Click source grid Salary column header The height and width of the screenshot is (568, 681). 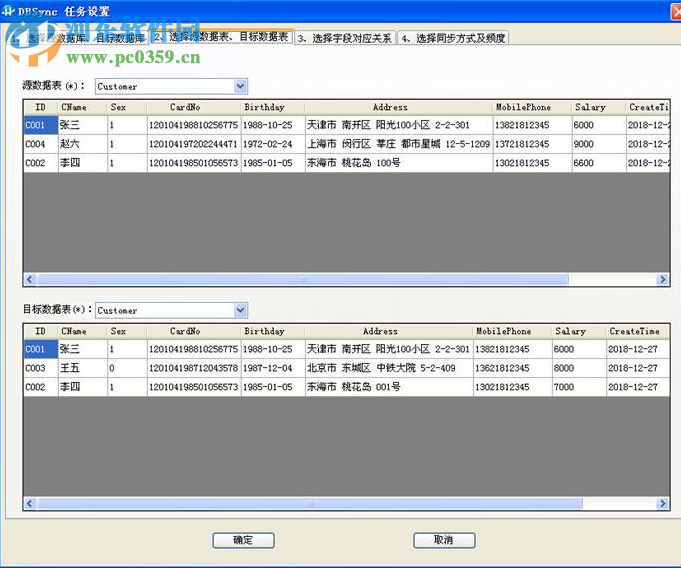(598, 107)
